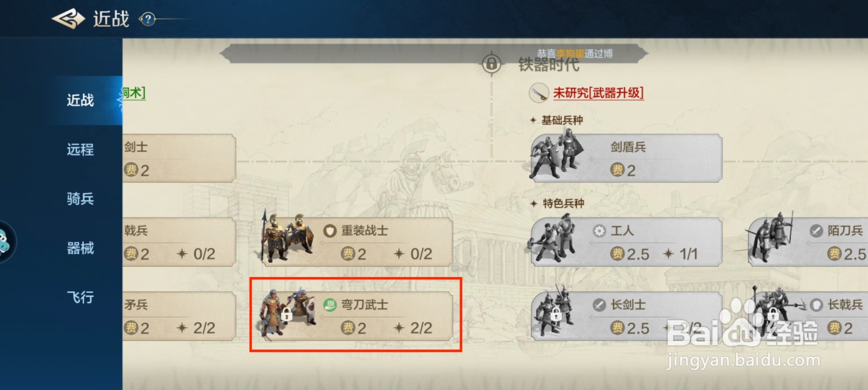
Task: Click the lock icon on 弯刀武士 soldiers
Action: (x=287, y=314)
